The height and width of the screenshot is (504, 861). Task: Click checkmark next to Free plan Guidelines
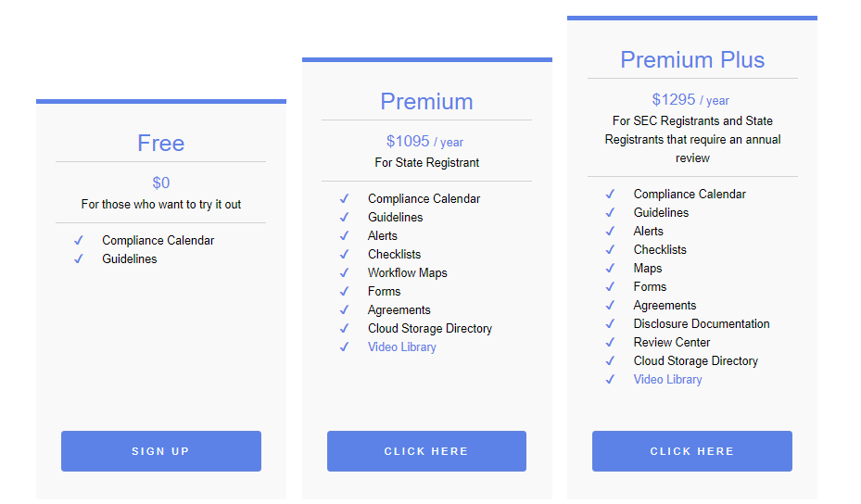point(79,259)
